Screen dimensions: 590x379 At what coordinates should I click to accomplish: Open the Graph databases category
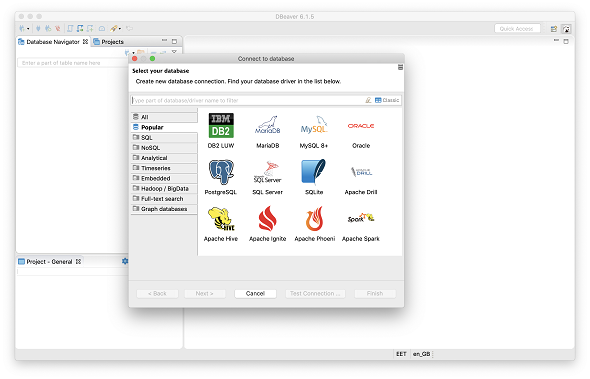pyautogui.click(x=164, y=209)
